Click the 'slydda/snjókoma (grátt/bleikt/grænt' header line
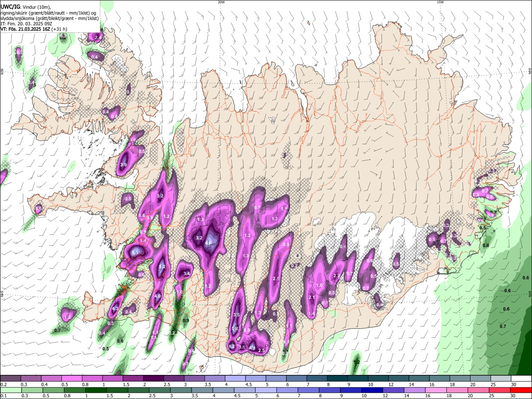This screenshot has height=399, width=532. (x=49, y=18)
